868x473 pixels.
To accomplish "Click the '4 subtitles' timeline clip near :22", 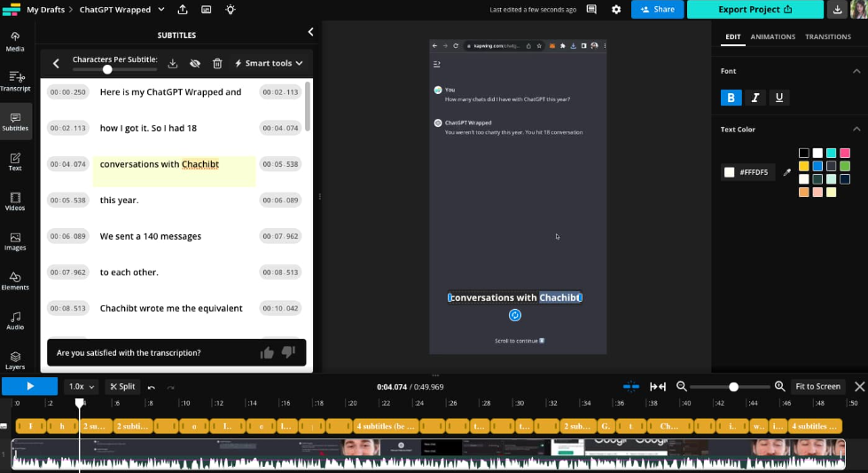I will click(x=386, y=426).
